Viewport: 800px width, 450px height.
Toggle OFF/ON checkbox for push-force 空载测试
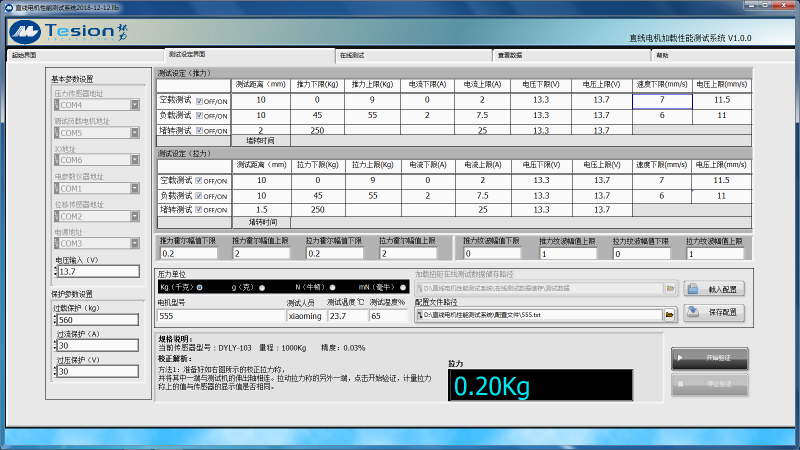[200, 101]
